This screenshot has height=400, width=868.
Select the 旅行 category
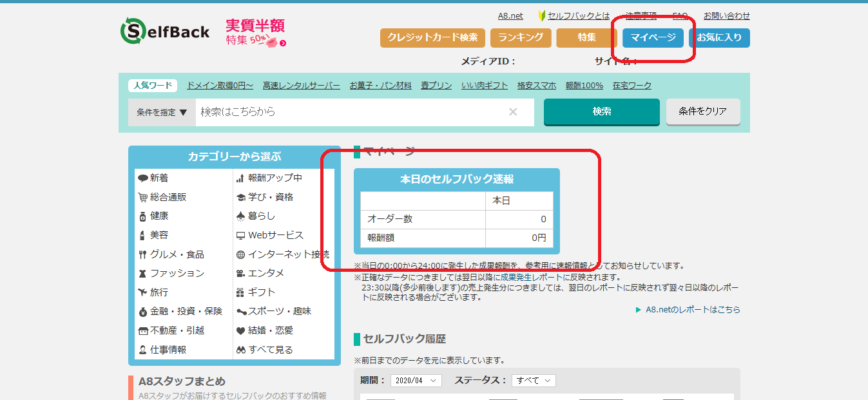(153, 292)
